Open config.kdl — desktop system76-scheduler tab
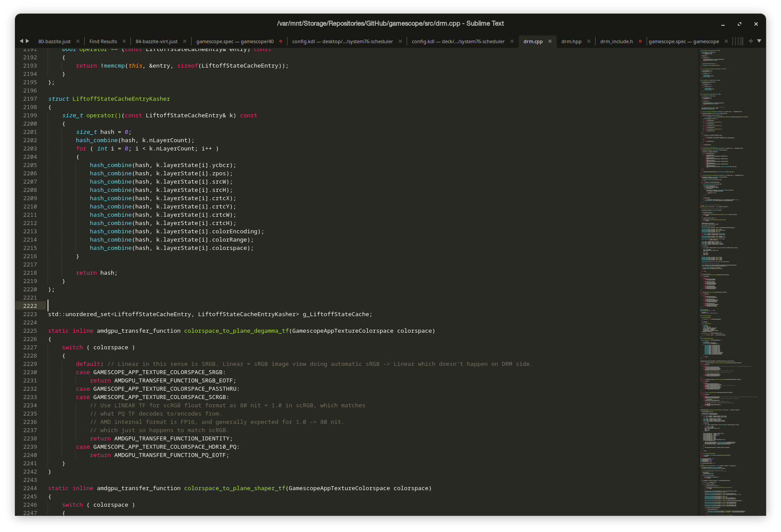781x532 pixels. (343, 41)
